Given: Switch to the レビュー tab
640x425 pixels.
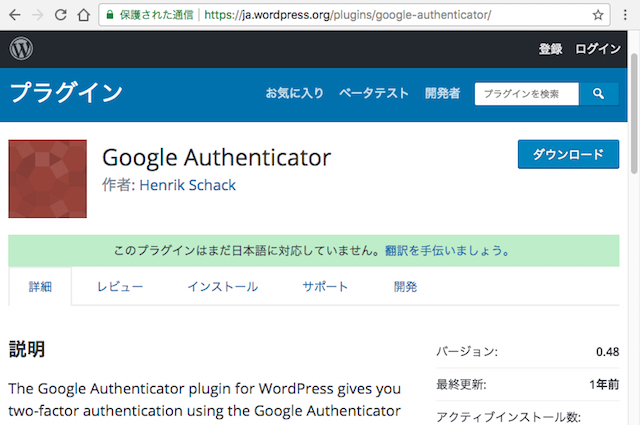Looking at the screenshot, I should [x=120, y=287].
